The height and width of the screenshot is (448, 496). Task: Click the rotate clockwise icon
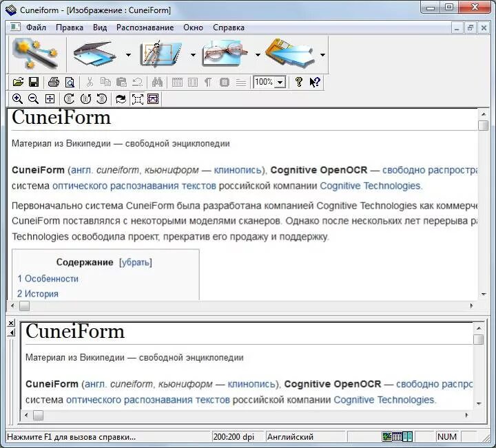coord(69,99)
